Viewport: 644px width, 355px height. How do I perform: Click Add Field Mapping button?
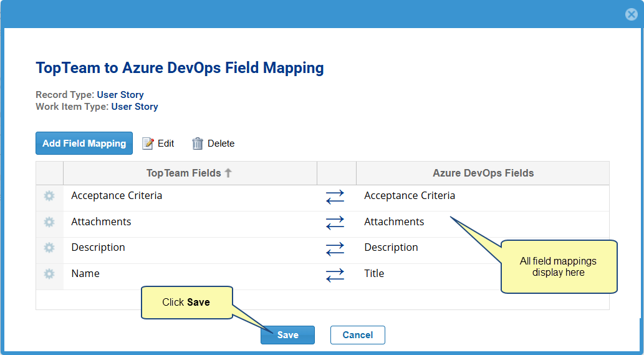point(84,143)
